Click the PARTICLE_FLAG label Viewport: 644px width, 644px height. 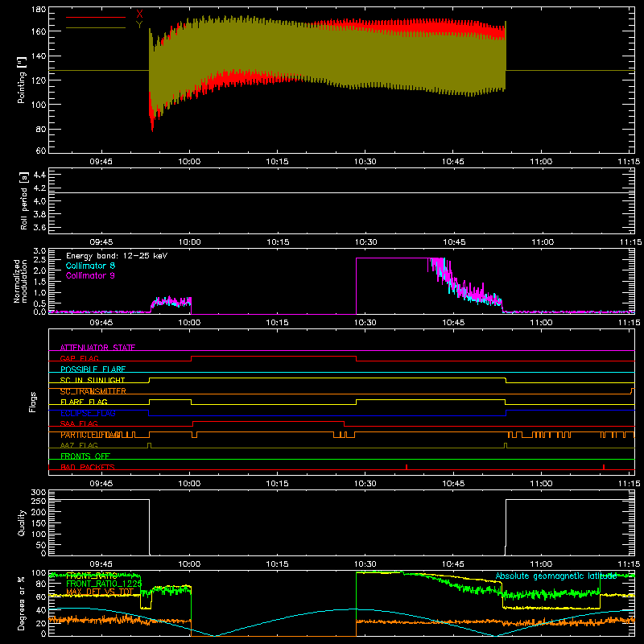[x=91, y=435]
